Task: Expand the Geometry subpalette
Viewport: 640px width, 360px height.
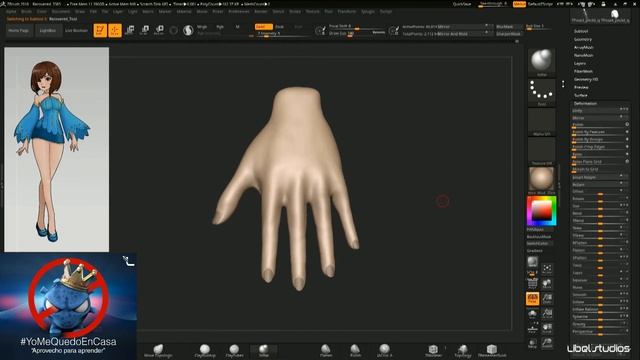Action: [582, 40]
